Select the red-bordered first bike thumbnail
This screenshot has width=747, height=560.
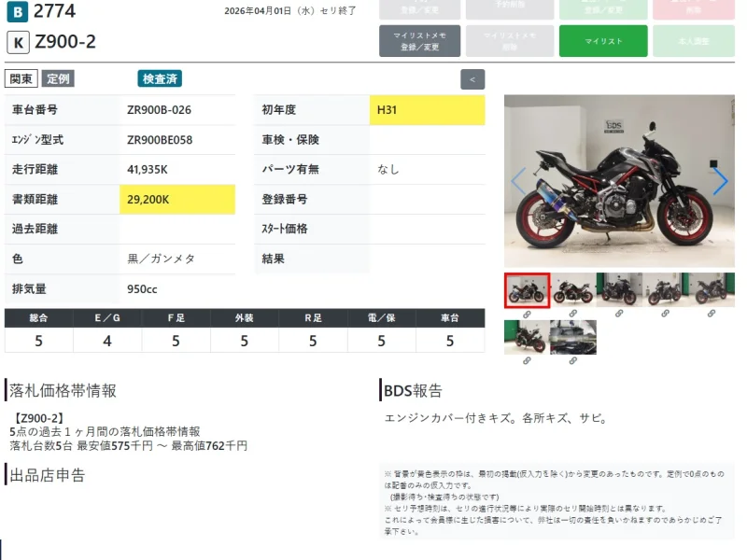click(x=527, y=290)
